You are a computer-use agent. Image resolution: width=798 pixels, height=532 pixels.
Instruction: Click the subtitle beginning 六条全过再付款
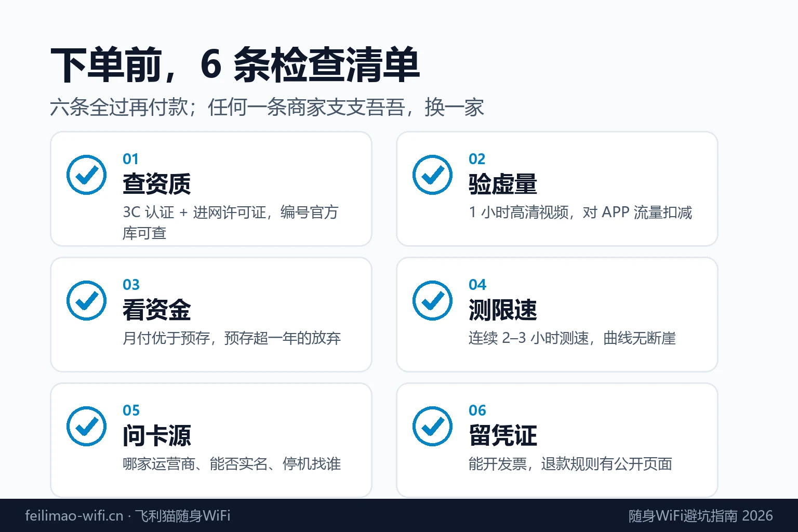pyautogui.click(x=267, y=108)
